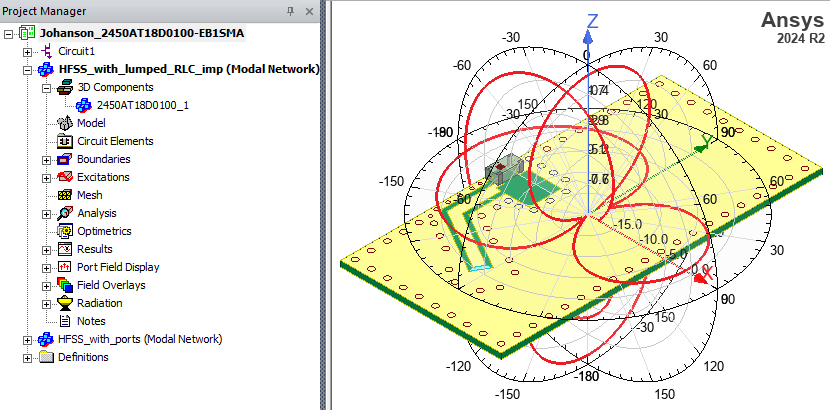Screen dimensions: 830x410
Task: Click the Field Overlays icon
Action: pyautogui.click(x=65, y=285)
